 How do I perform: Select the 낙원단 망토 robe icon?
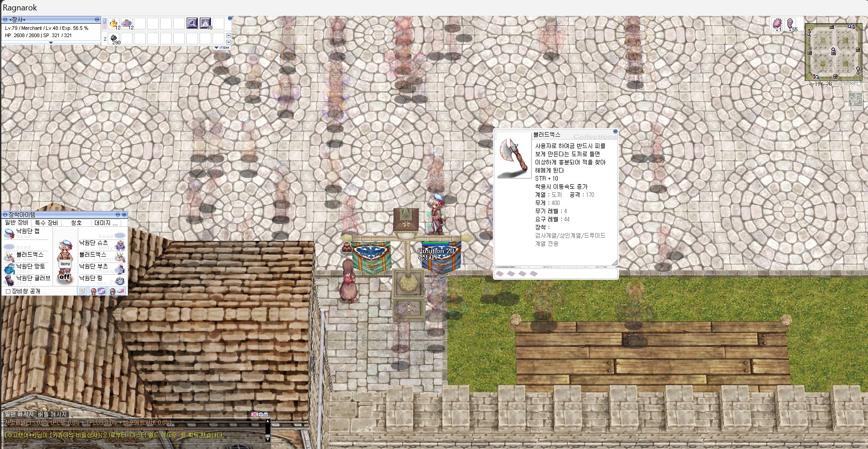[x=9, y=268]
